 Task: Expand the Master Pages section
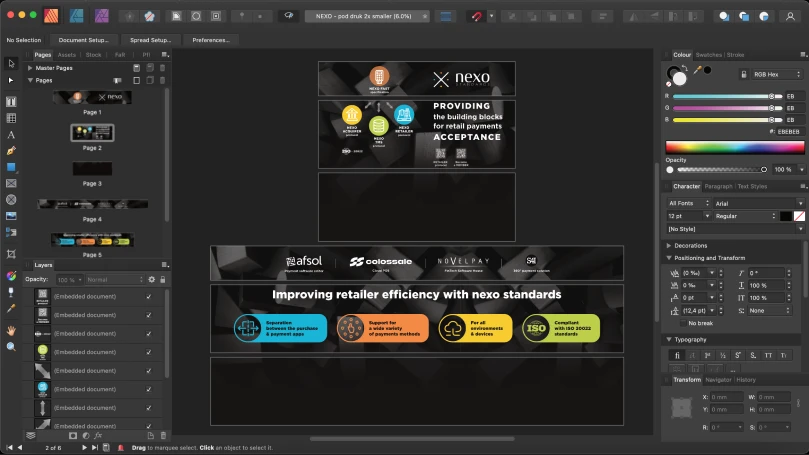pyautogui.click(x=30, y=67)
